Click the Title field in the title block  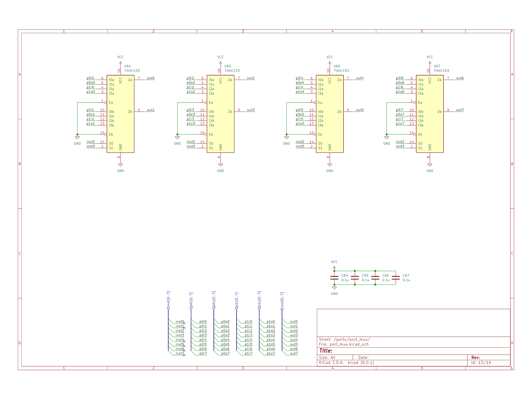click(x=326, y=351)
